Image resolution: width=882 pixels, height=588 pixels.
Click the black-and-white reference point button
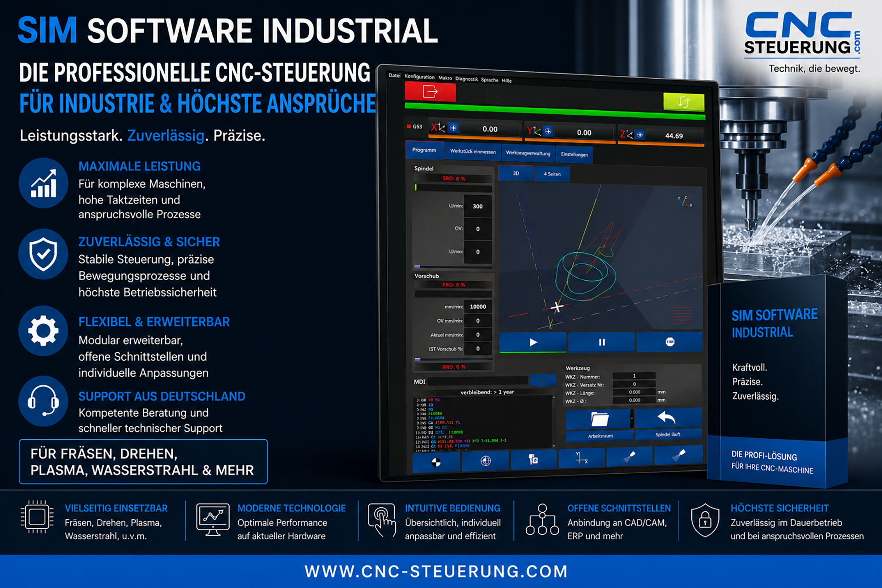[x=436, y=462]
